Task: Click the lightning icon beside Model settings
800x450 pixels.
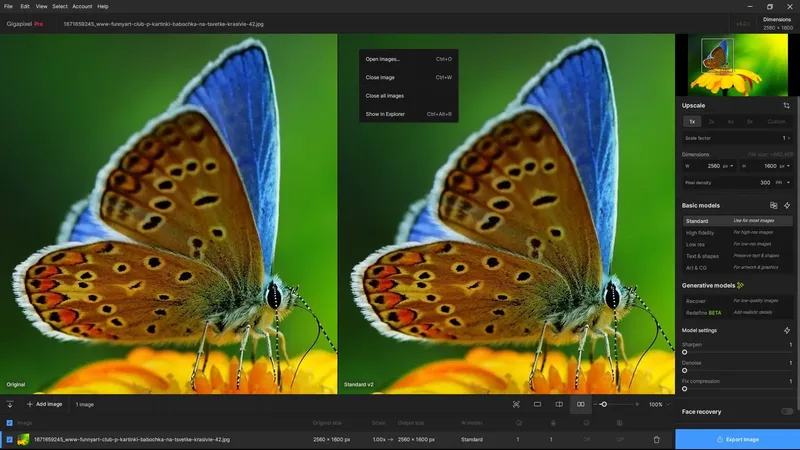Action: [787, 330]
